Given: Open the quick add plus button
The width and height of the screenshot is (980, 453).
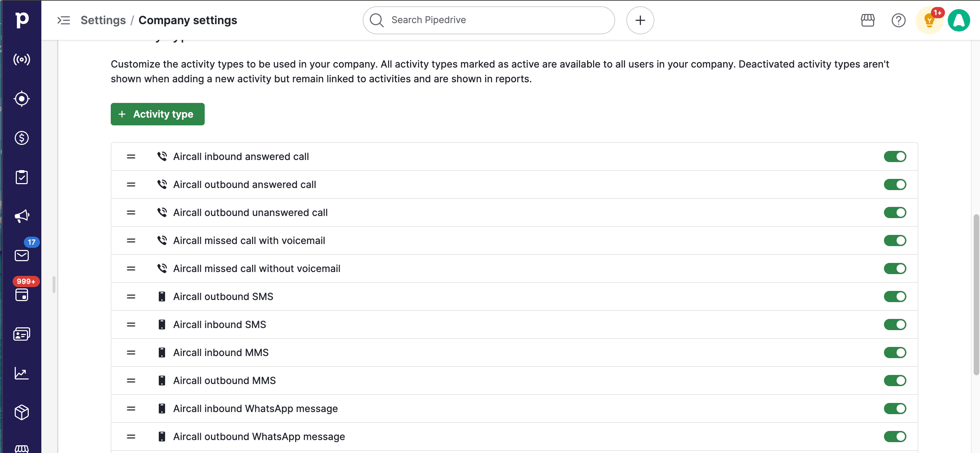Looking at the screenshot, I should (640, 20).
